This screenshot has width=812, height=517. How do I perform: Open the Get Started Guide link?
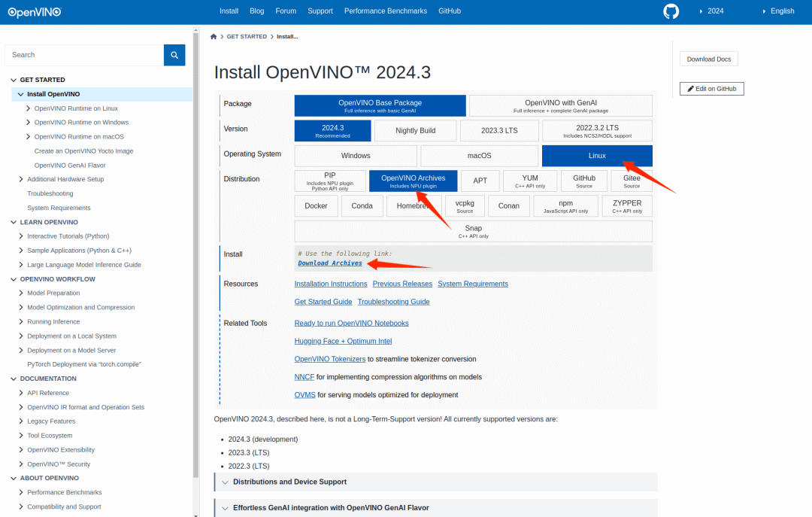click(323, 302)
